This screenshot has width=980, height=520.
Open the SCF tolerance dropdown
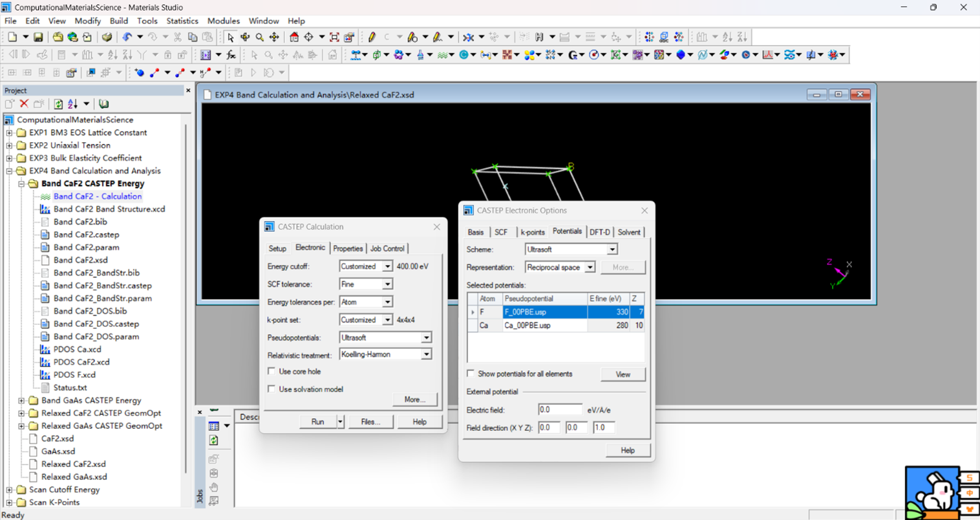pyautogui.click(x=387, y=284)
